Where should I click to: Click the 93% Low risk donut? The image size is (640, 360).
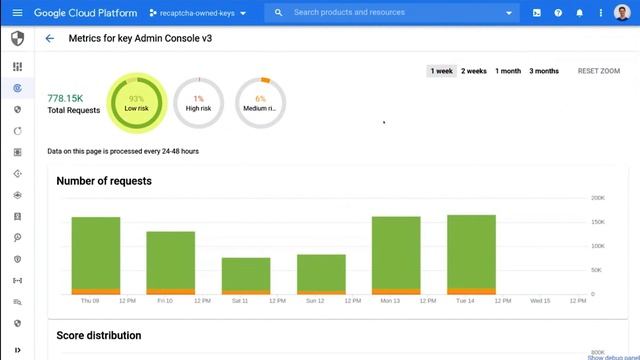137,103
